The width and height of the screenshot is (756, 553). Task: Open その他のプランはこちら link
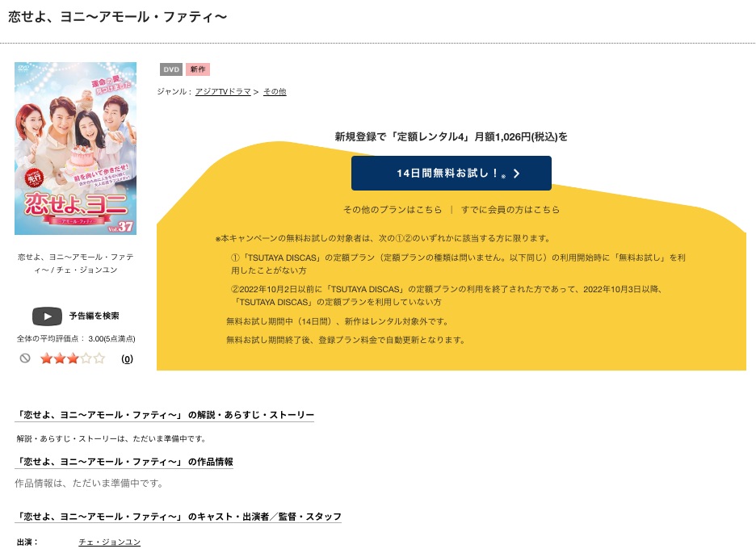click(393, 210)
